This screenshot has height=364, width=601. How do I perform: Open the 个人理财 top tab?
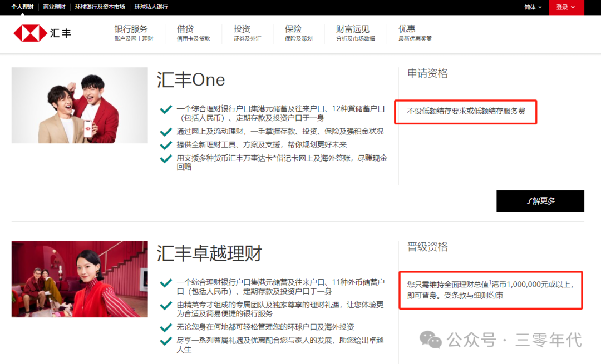22,7
